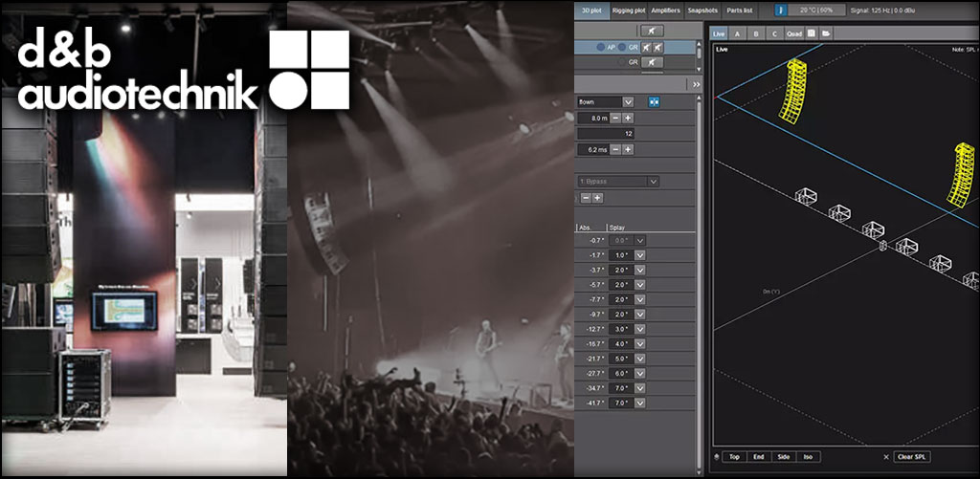Select view tab B

756,33
